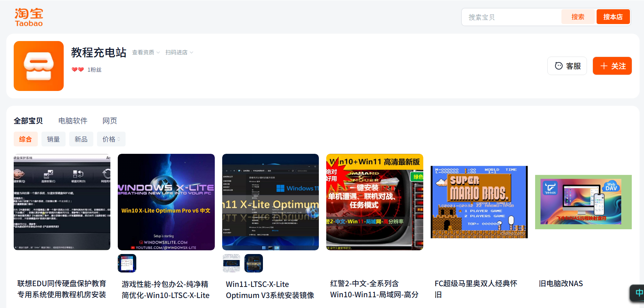Expand the 查看资质 dropdown

(x=146, y=53)
